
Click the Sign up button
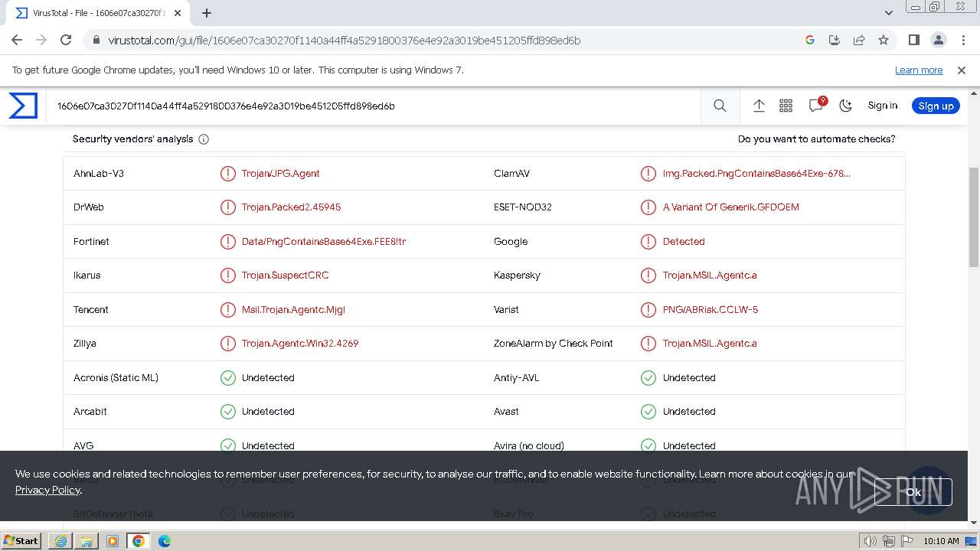tap(936, 106)
